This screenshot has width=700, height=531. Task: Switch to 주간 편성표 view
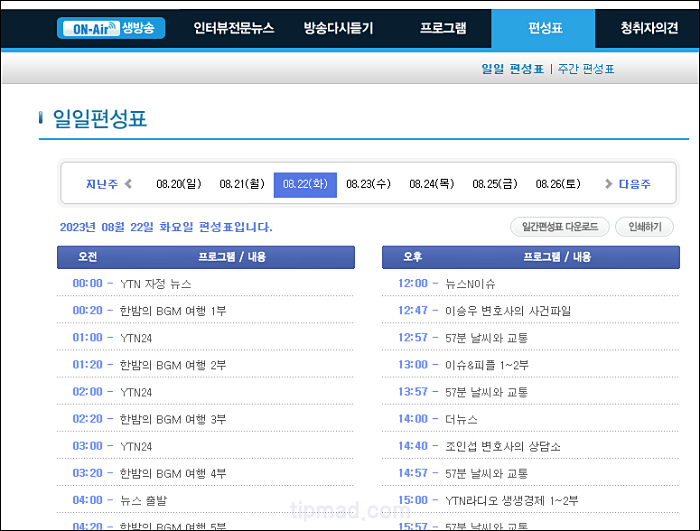point(586,69)
